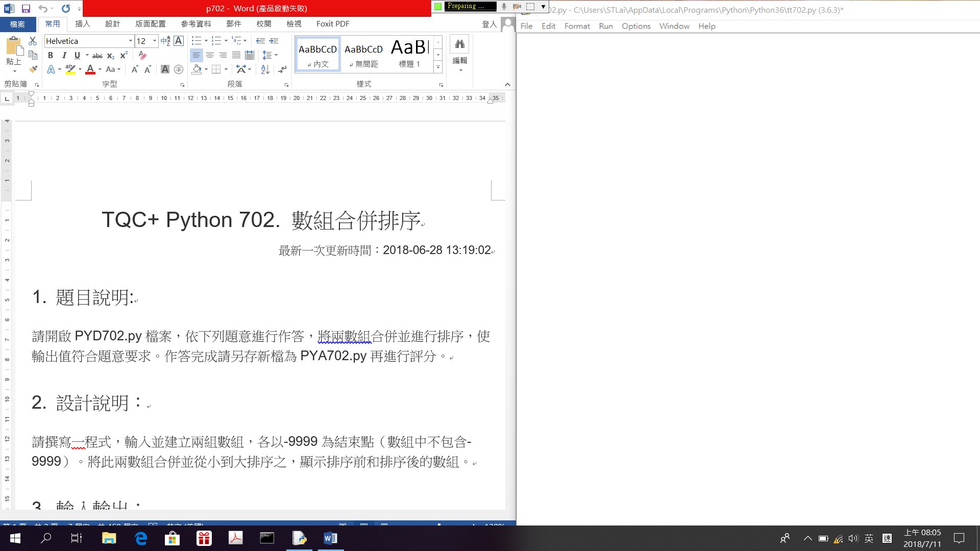The image size is (980, 551).
Task: Open the Font dialog launcher (字型)
Action: coord(182,85)
